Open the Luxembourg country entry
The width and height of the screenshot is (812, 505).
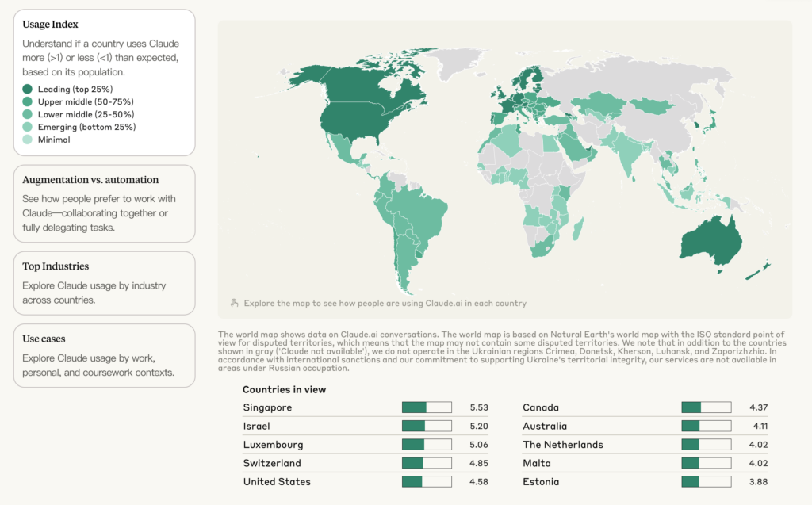click(x=366, y=445)
